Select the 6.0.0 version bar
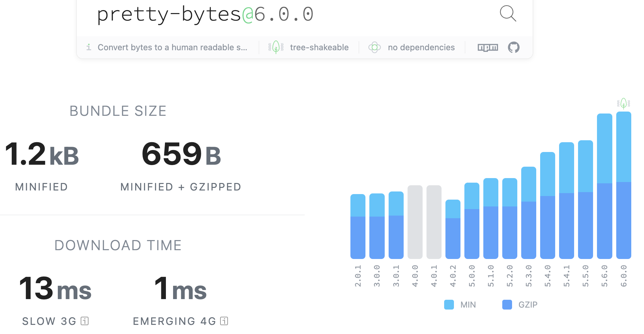Viewport: 644px width, 334px height. click(x=624, y=185)
